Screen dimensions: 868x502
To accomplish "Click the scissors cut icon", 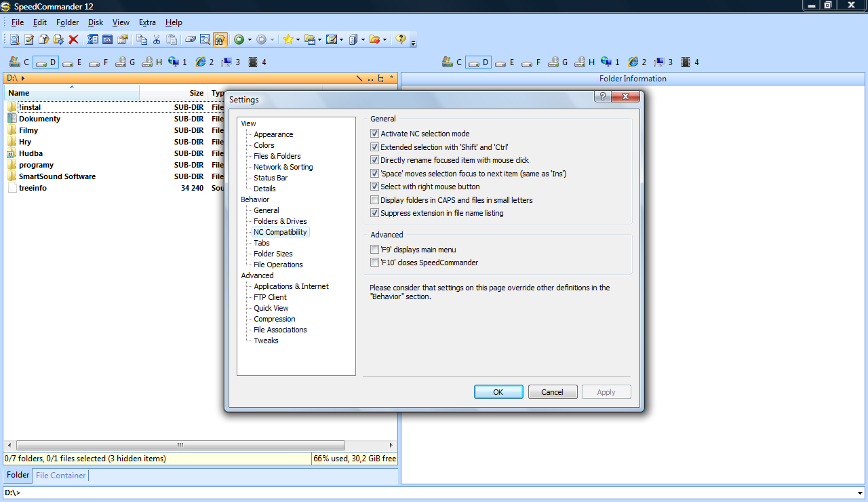I will [x=156, y=40].
